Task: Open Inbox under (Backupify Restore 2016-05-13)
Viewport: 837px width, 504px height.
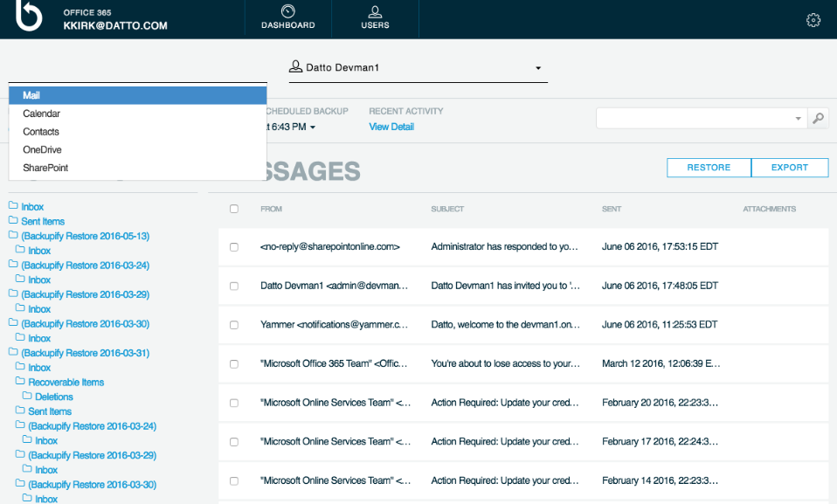Action: 39,251
